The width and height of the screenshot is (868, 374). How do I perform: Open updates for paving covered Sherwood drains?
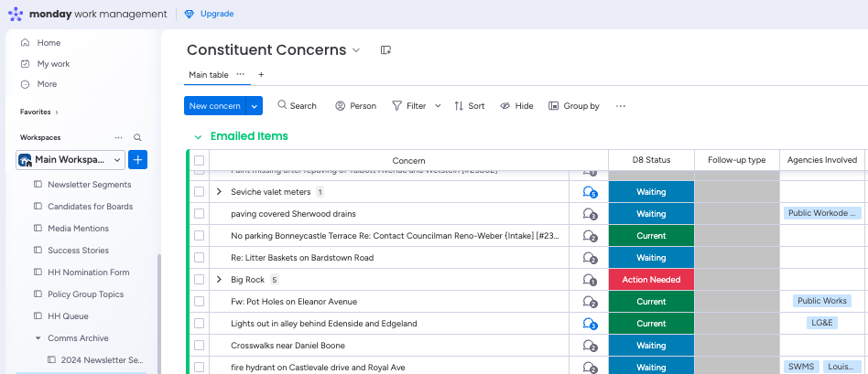(x=590, y=214)
